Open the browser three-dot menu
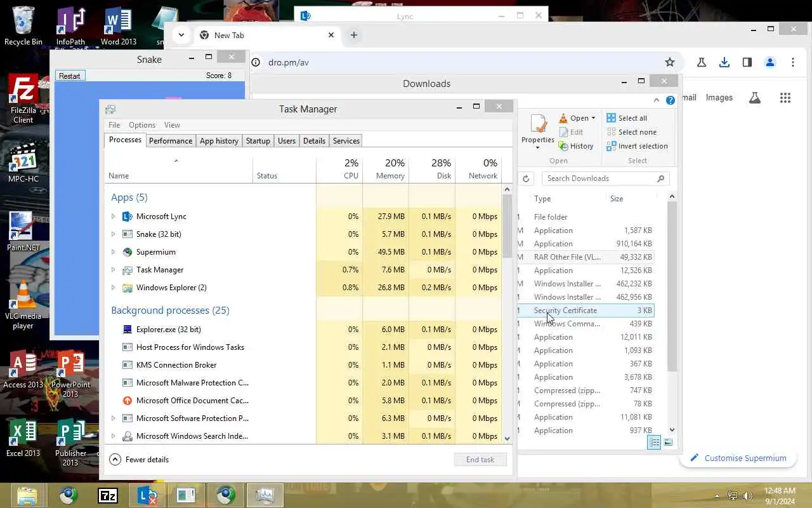The image size is (812, 508). coord(793,62)
